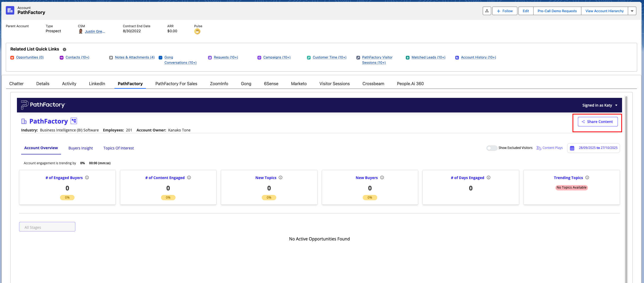Click the Contacts quick link icon
644x283 pixels.
(62, 58)
